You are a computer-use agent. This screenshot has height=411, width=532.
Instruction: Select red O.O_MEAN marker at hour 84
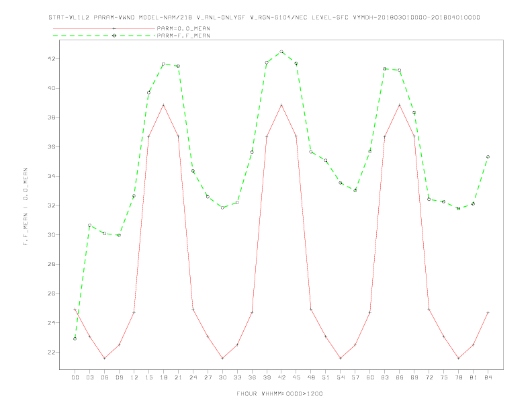coord(488,312)
